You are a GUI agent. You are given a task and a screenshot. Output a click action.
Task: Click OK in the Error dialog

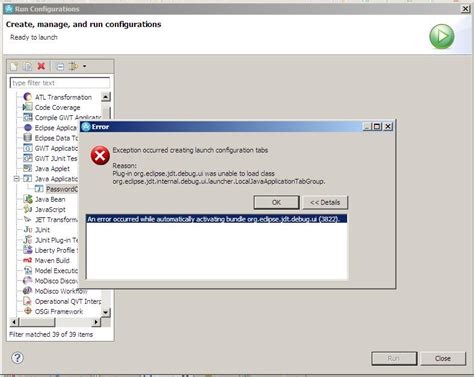276,202
